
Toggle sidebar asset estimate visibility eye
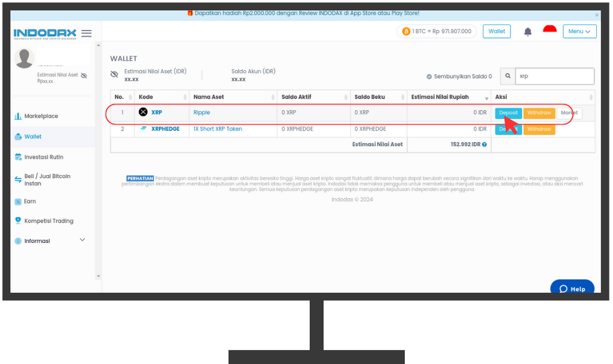84,75
